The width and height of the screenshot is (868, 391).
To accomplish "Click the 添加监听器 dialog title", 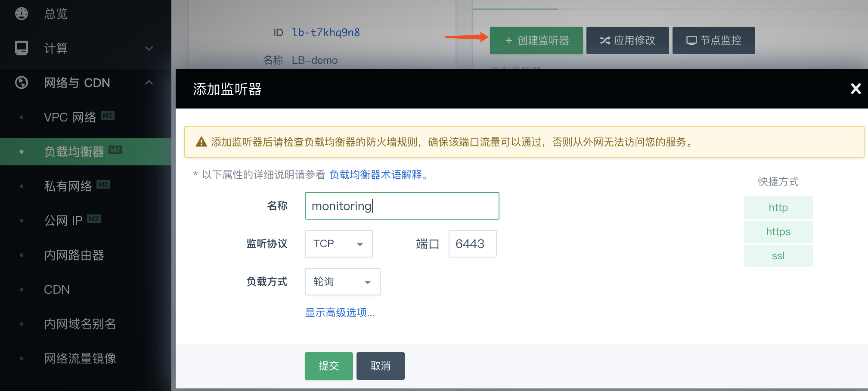I will (227, 89).
